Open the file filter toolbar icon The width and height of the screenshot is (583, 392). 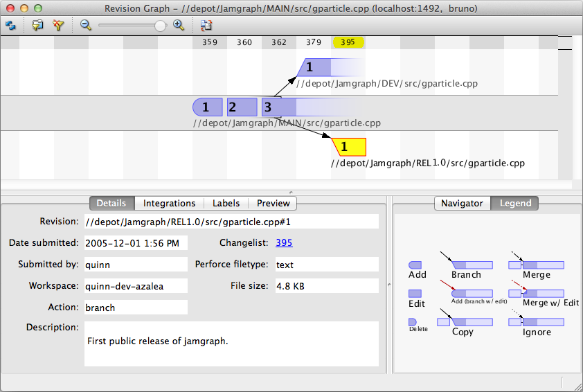(37, 26)
